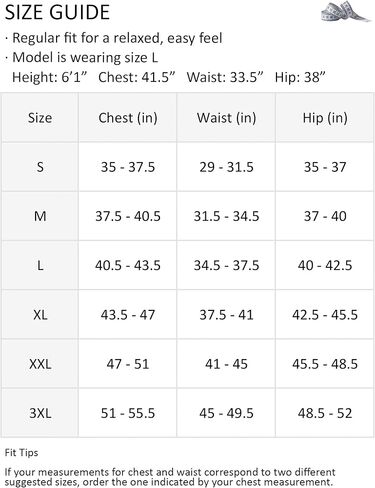The image size is (375, 488).
Task: Click the Fit Tips label
Action: (21, 453)
